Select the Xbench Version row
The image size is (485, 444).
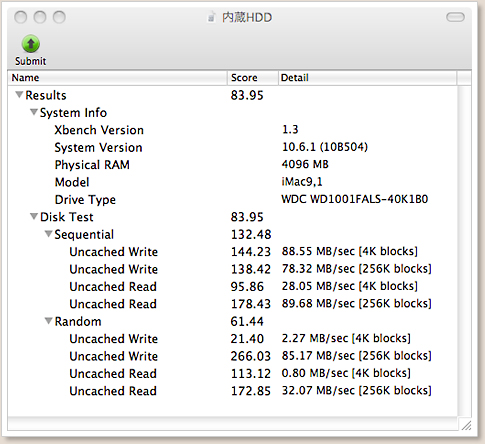(232, 130)
